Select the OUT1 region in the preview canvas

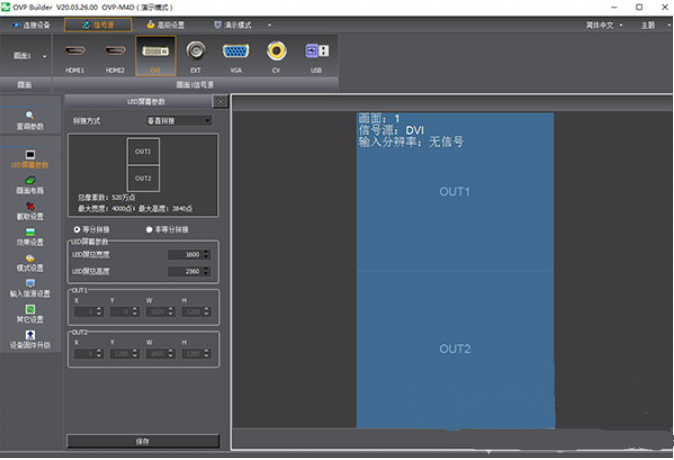[x=455, y=192]
